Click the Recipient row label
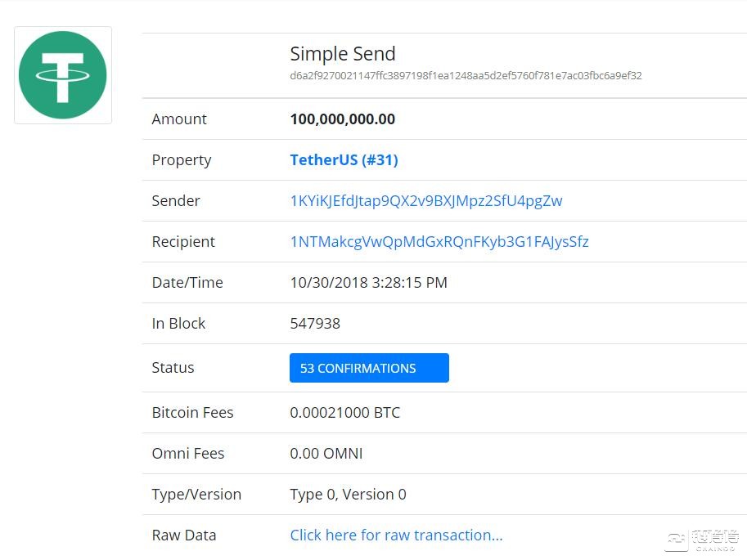 (x=183, y=242)
